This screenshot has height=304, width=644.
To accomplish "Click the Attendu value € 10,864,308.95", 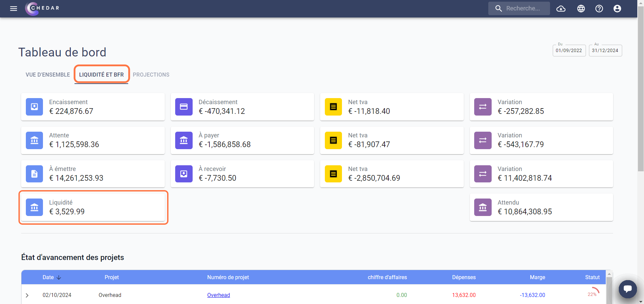I will click(x=525, y=212).
